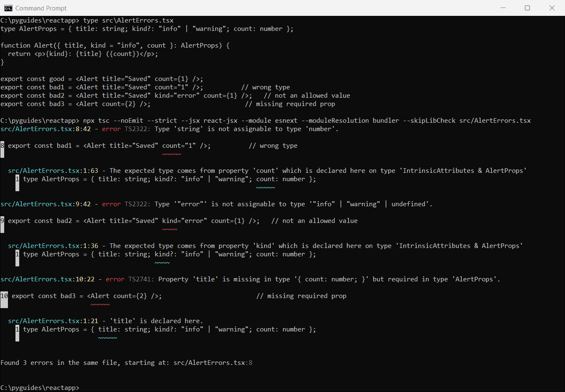The image size is (565, 392).
Task: Click the 'function Alert' declaration line
Action: click(x=115, y=46)
